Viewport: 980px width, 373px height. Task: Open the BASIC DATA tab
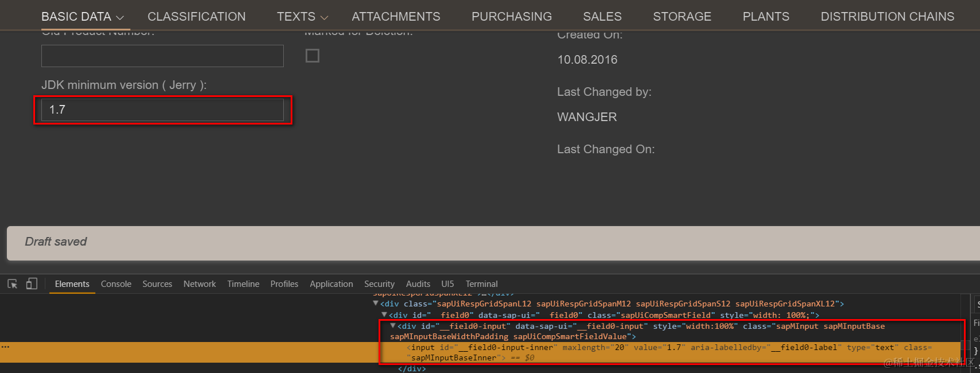[76, 17]
